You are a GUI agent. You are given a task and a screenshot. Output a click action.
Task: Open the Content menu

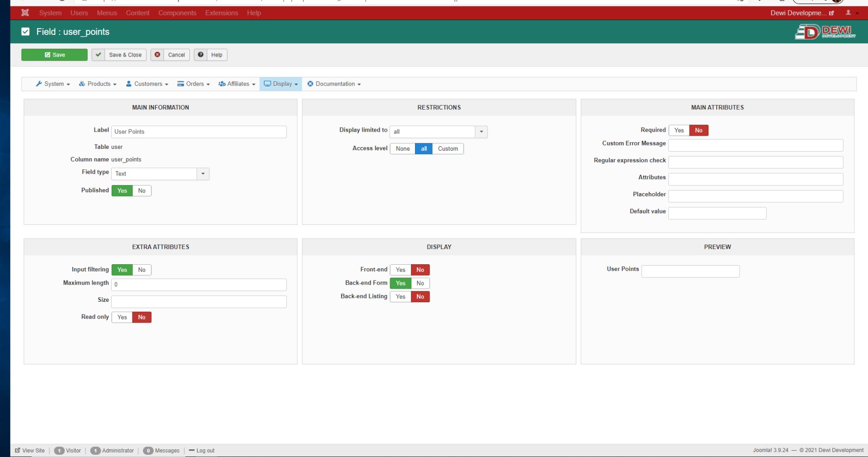137,13
